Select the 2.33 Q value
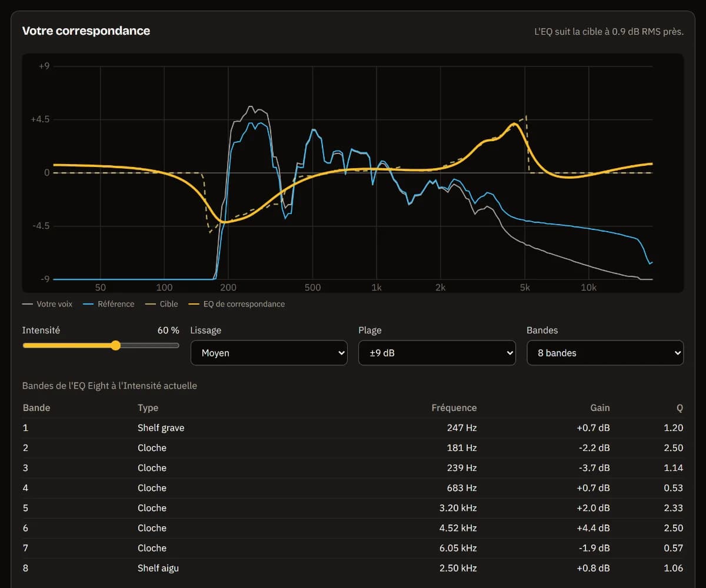Image resolution: width=706 pixels, height=588 pixels. 674,507
